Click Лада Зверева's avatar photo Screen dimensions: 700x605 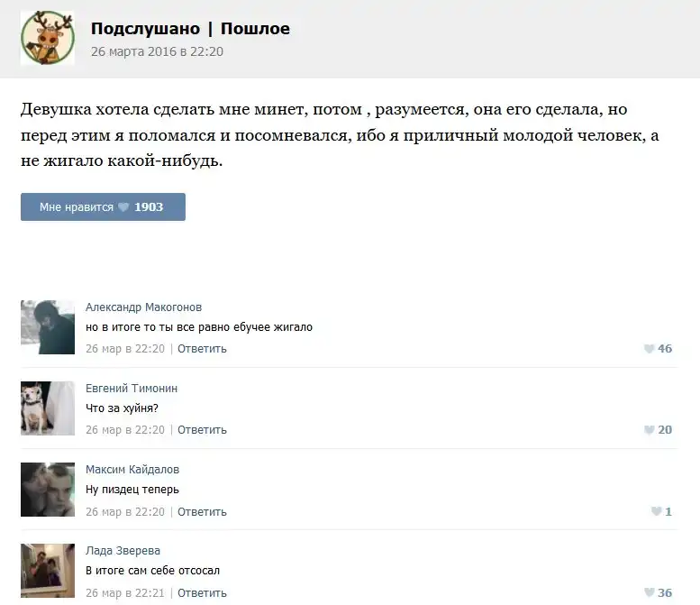coord(48,571)
